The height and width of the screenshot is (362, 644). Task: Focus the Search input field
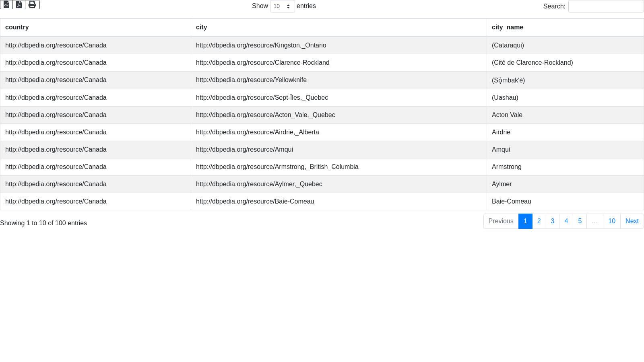(x=606, y=6)
